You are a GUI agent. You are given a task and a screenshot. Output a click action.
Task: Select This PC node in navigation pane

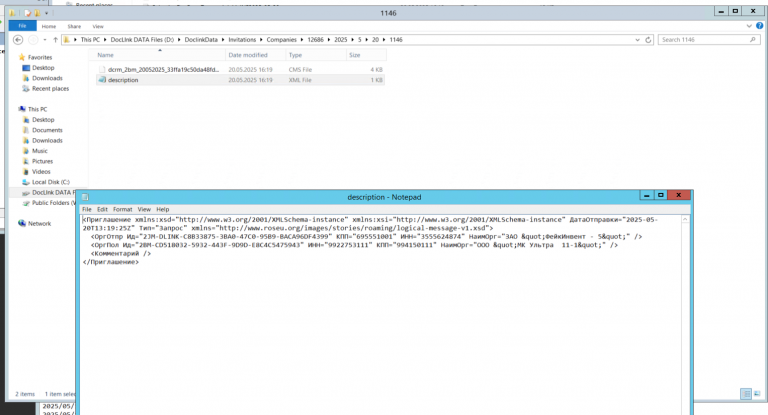37,109
